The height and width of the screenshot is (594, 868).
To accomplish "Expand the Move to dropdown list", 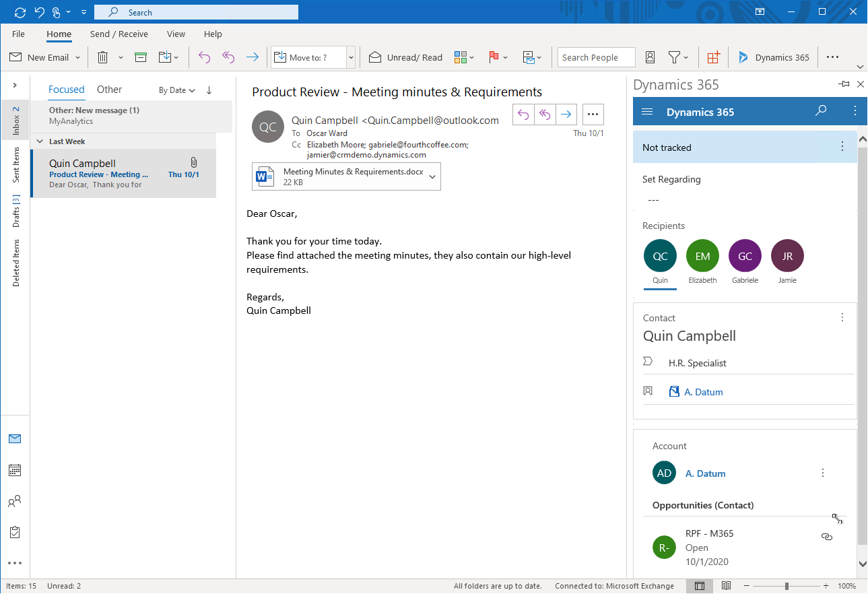I will [351, 57].
